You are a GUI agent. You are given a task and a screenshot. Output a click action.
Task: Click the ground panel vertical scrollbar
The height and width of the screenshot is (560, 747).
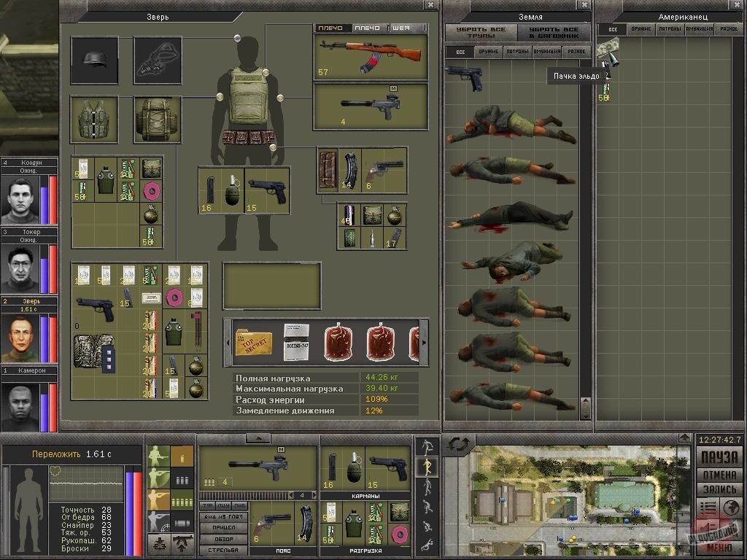click(x=585, y=233)
